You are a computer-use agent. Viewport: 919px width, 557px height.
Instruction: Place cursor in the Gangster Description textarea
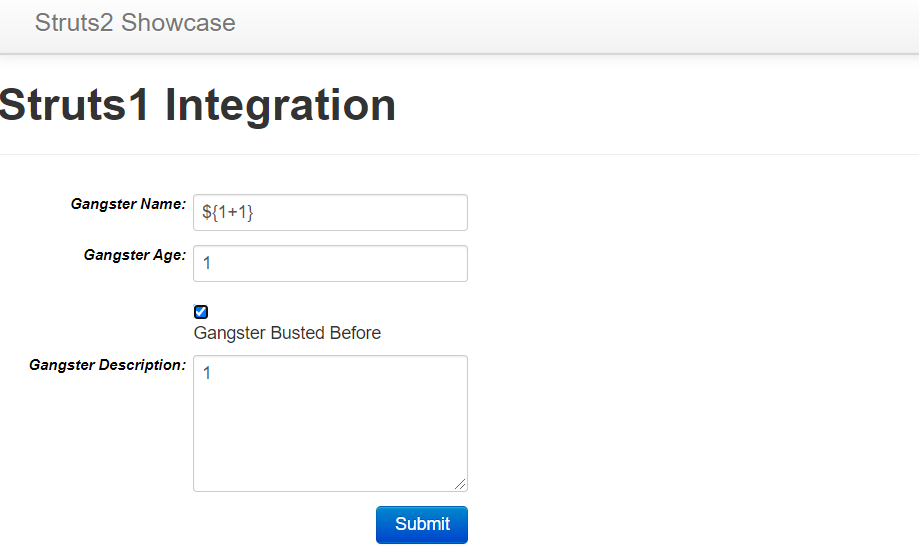(x=330, y=423)
